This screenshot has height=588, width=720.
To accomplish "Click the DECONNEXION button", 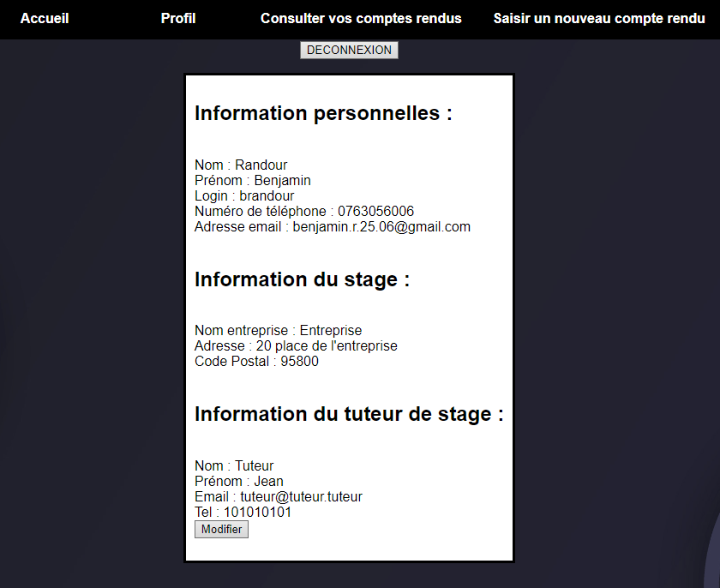I will (349, 51).
